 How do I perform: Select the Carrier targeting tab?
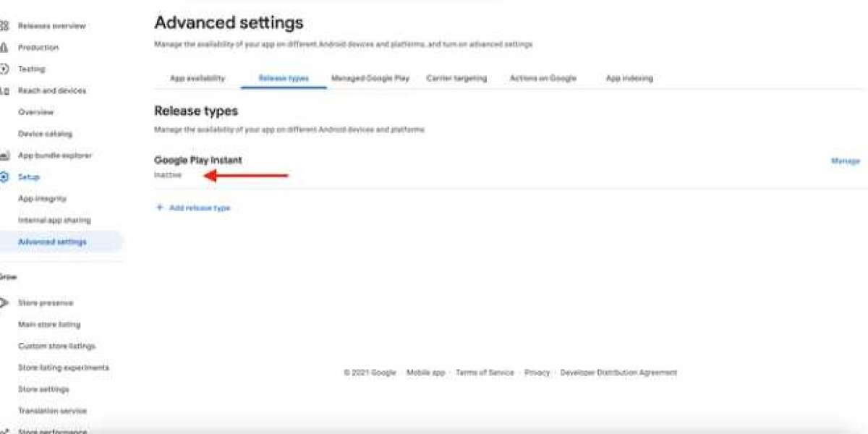(x=456, y=78)
